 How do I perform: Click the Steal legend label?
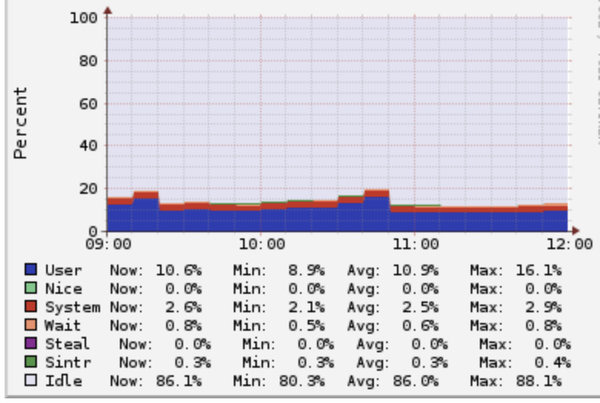pyautogui.click(x=67, y=344)
